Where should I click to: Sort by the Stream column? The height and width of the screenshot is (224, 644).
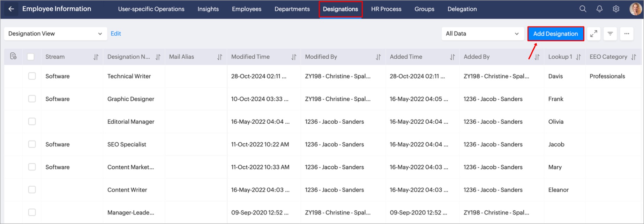96,57
